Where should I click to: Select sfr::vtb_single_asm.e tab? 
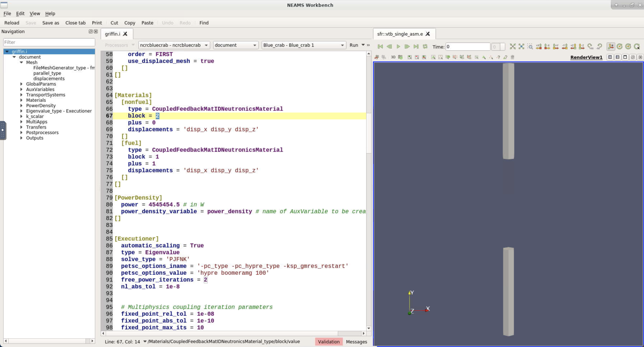click(x=400, y=34)
